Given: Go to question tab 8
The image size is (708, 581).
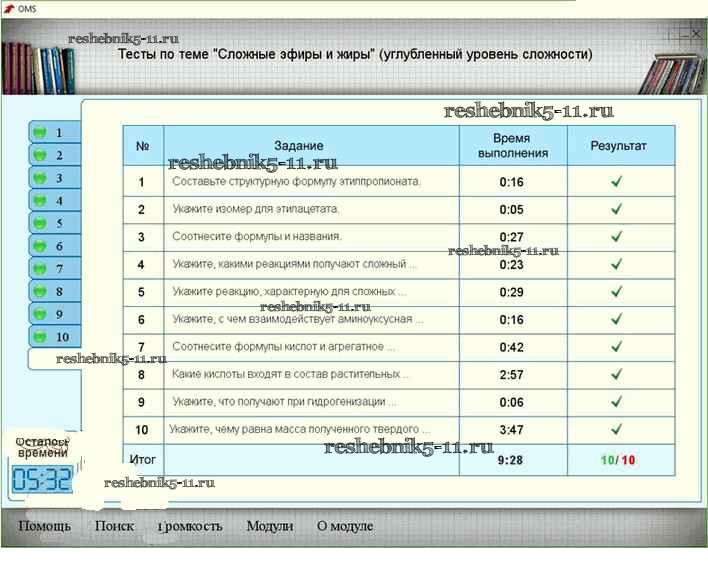Looking at the screenshot, I should pyautogui.click(x=59, y=291).
